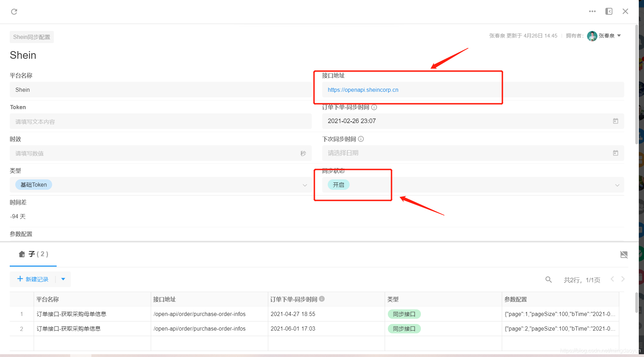Image resolution: width=644 pixels, height=357 pixels.
Task: Click the 开启 status tag
Action: click(339, 185)
